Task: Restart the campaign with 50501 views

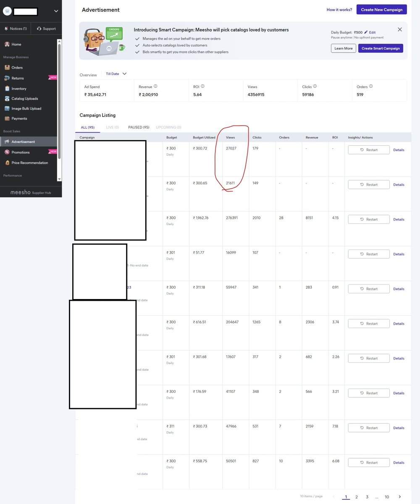Action: 369,462
